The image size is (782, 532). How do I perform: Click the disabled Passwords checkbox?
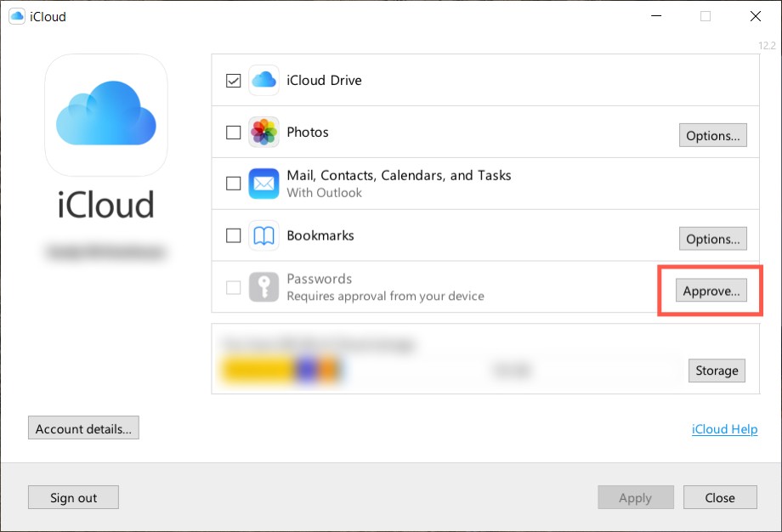234,287
